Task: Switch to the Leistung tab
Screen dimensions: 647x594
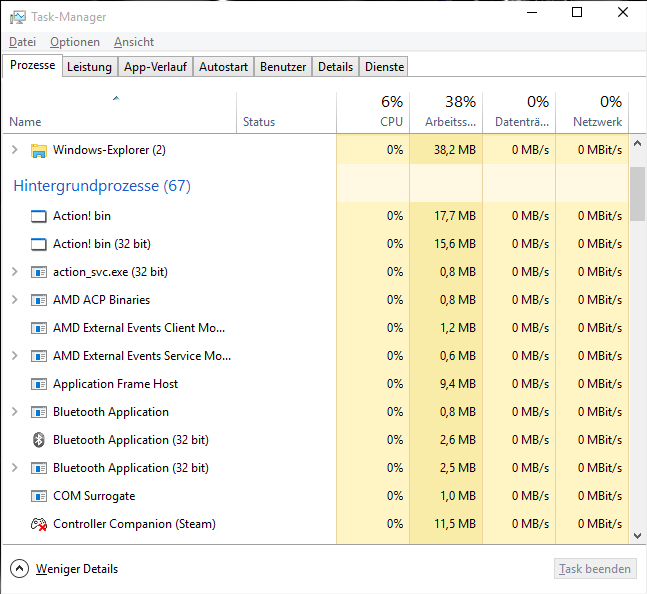Action: (90, 67)
